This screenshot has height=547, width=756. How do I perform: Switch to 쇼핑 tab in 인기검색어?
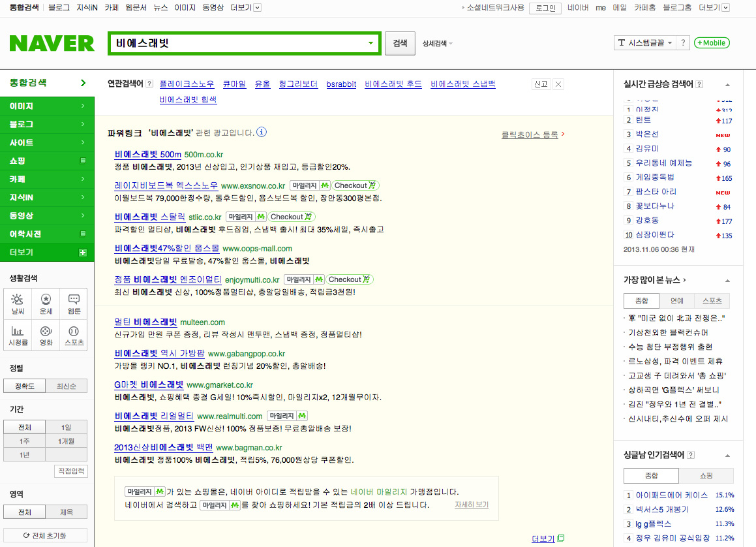[x=706, y=476]
